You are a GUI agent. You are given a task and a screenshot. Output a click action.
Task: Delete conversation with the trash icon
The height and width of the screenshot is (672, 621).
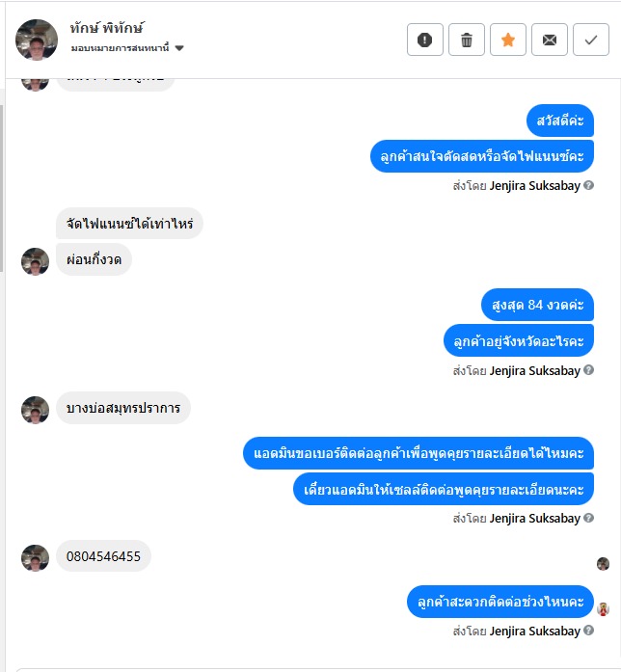click(x=467, y=40)
